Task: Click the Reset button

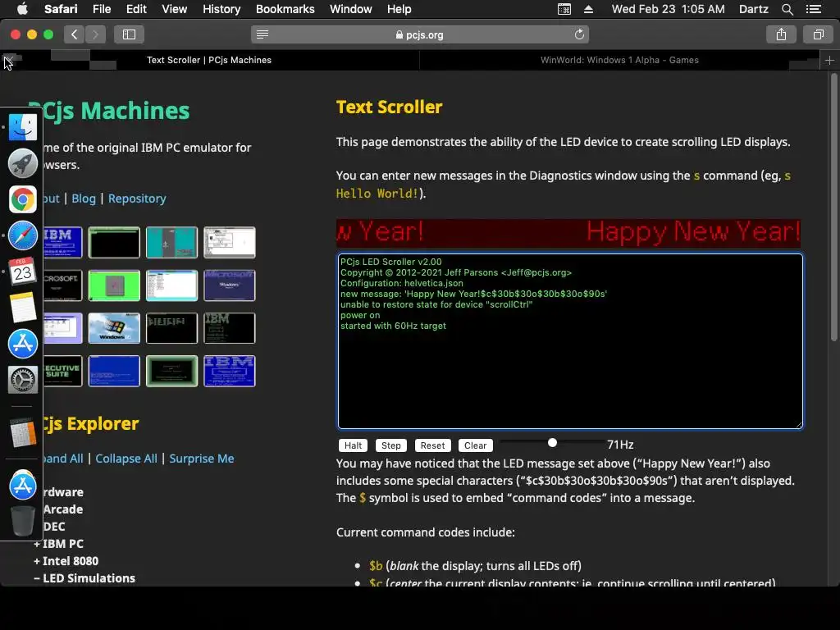Action: coord(432,445)
